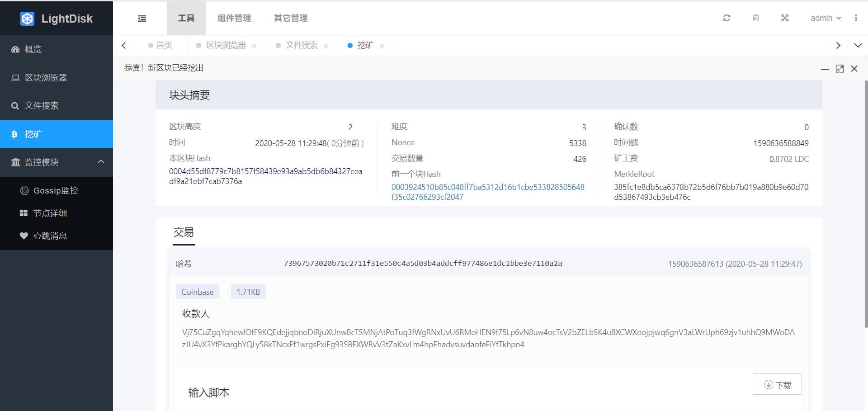Click the dashboard icon beside 概览

pyautogui.click(x=15, y=49)
